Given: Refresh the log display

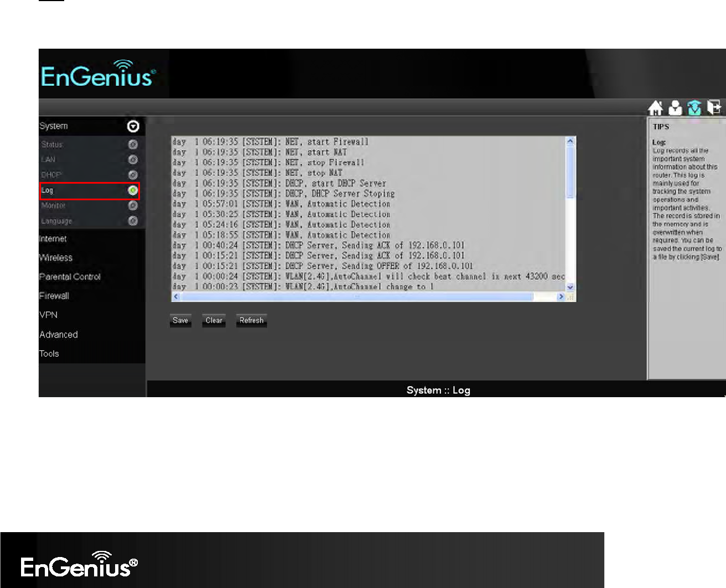Looking at the screenshot, I should [x=252, y=321].
